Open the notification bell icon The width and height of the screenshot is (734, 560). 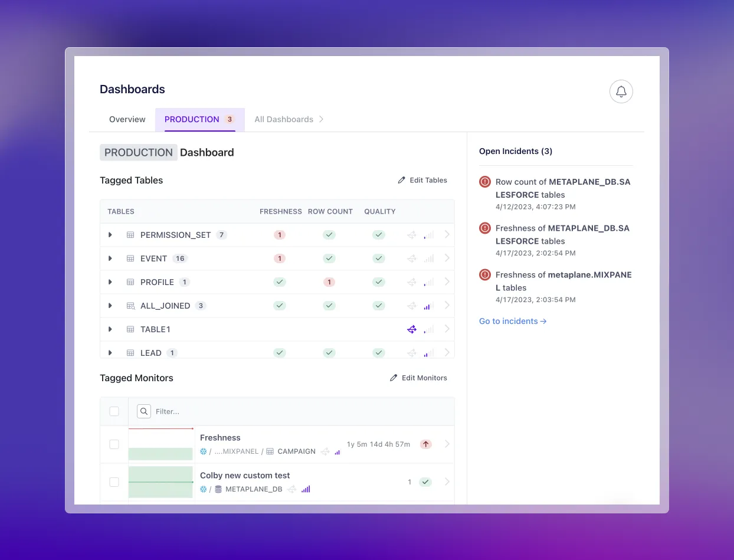click(621, 91)
